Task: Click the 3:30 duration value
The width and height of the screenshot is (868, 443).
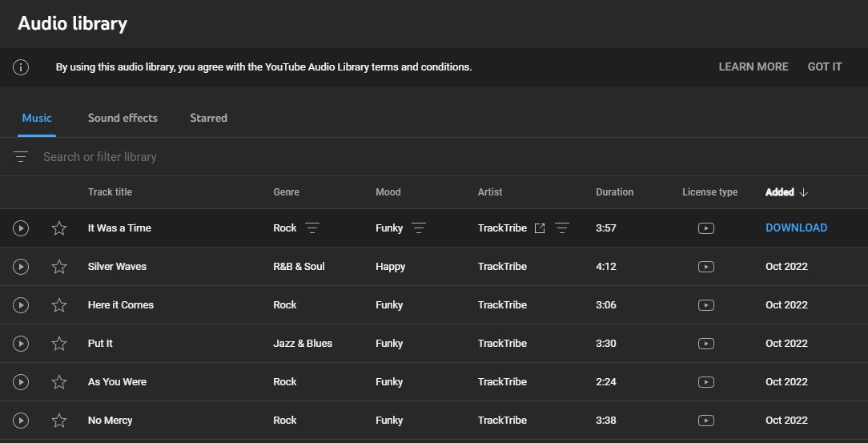Action: [606, 344]
